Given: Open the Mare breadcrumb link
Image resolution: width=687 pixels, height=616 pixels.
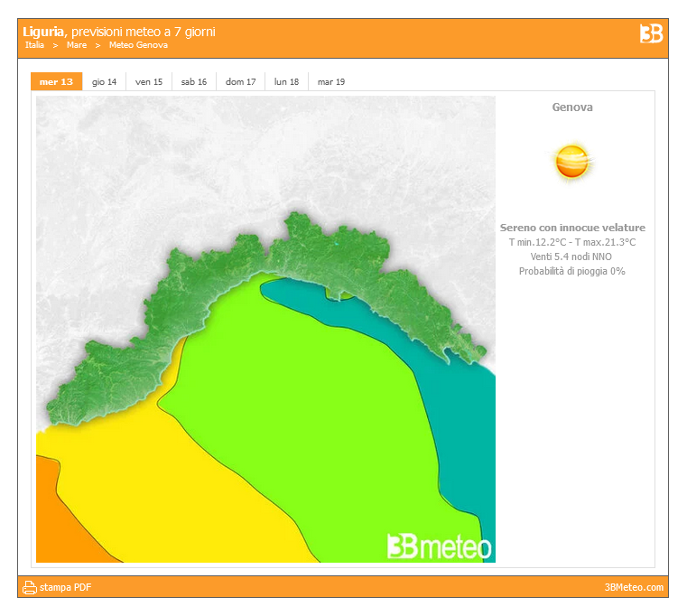Looking at the screenshot, I should 77,45.
